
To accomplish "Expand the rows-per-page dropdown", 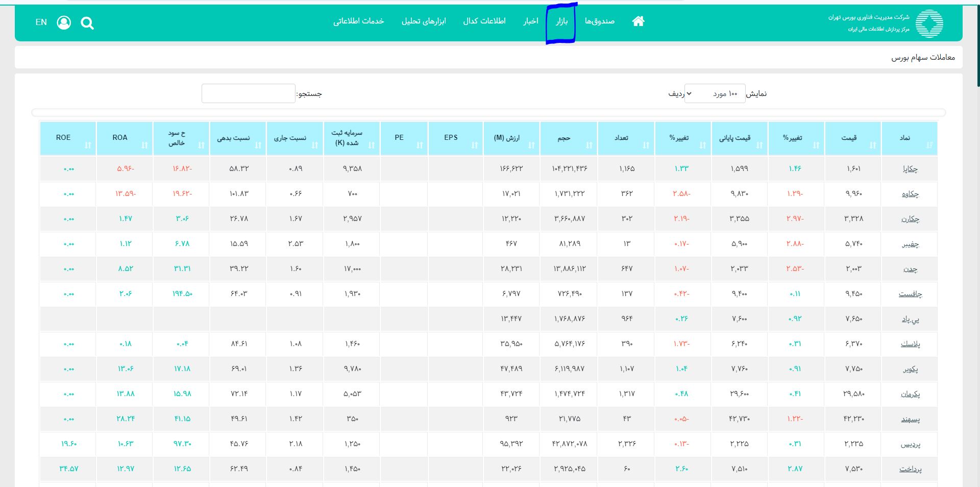I will click(715, 93).
